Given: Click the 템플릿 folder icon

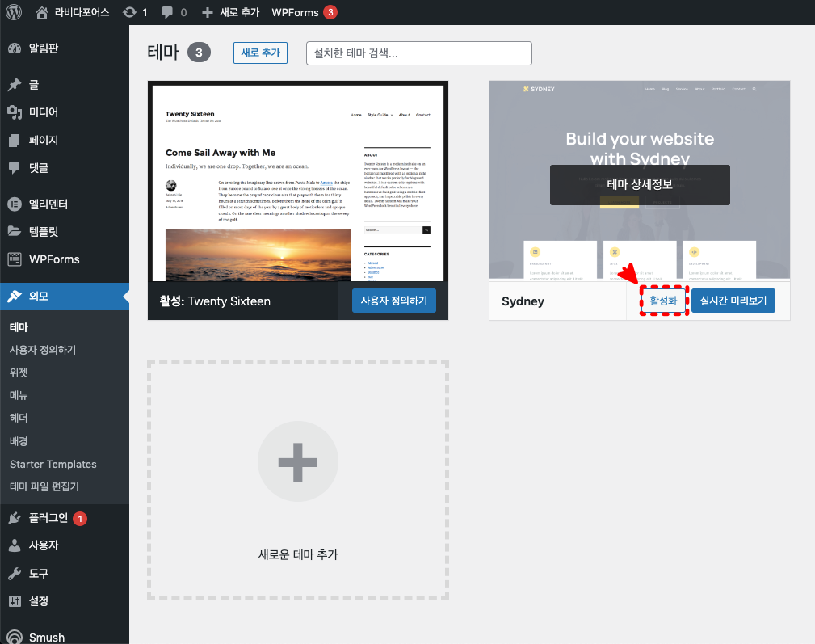Looking at the screenshot, I should point(15,231).
